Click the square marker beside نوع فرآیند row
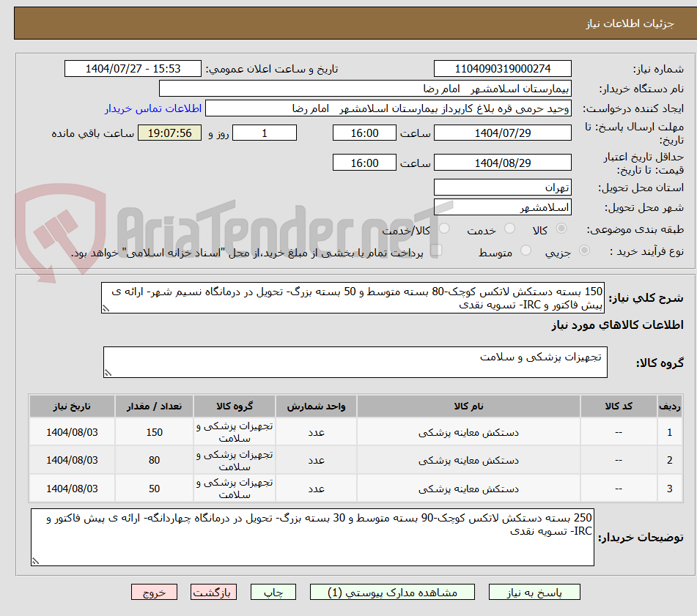697x616 pixels. click(x=438, y=250)
